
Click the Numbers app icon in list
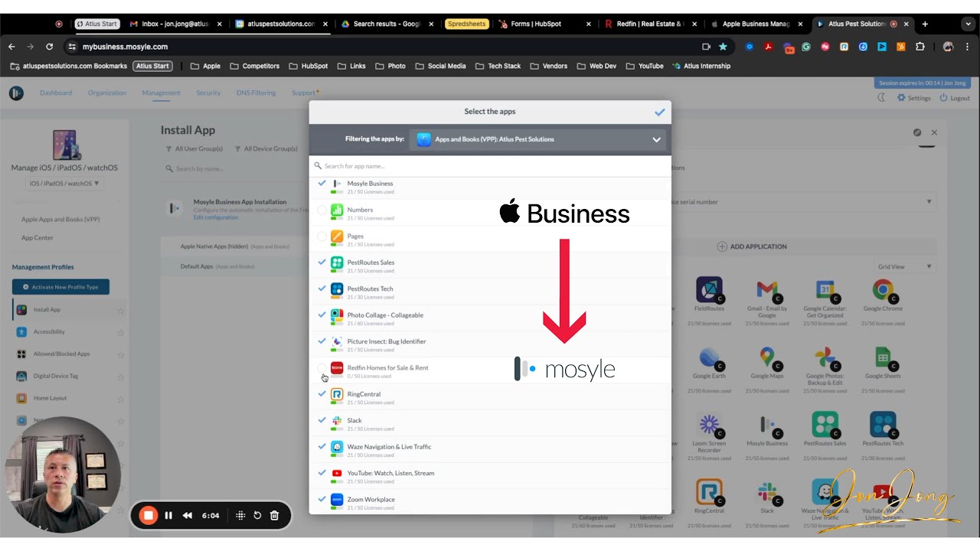tap(337, 210)
